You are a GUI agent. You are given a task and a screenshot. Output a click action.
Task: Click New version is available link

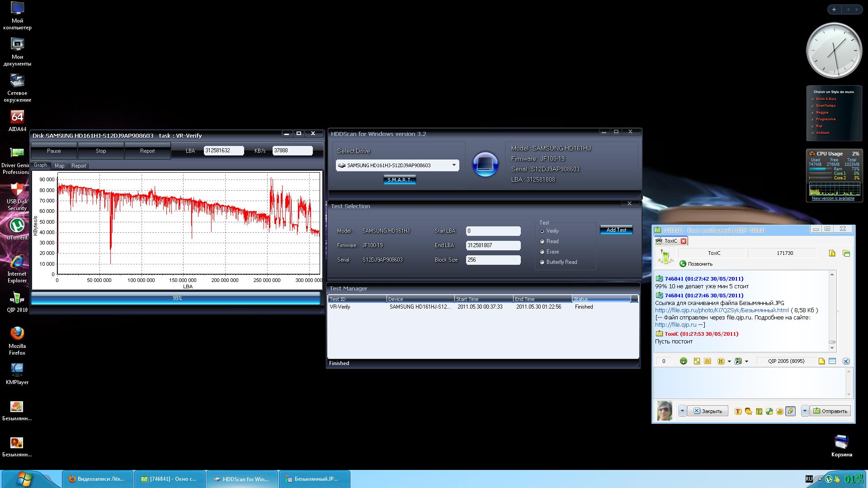tap(833, 198)
